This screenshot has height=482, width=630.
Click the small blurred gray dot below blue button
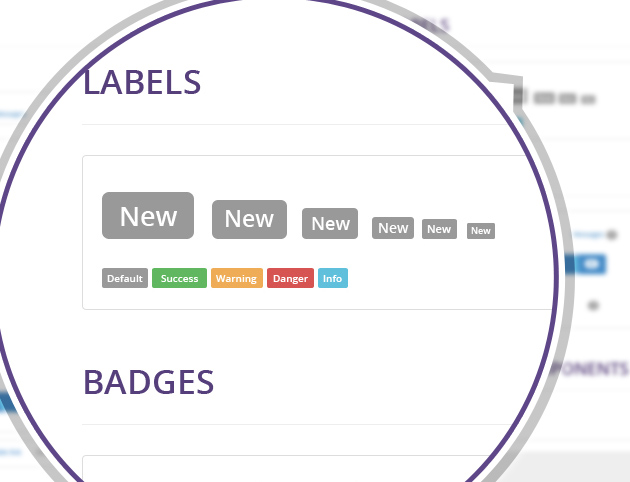593,306
